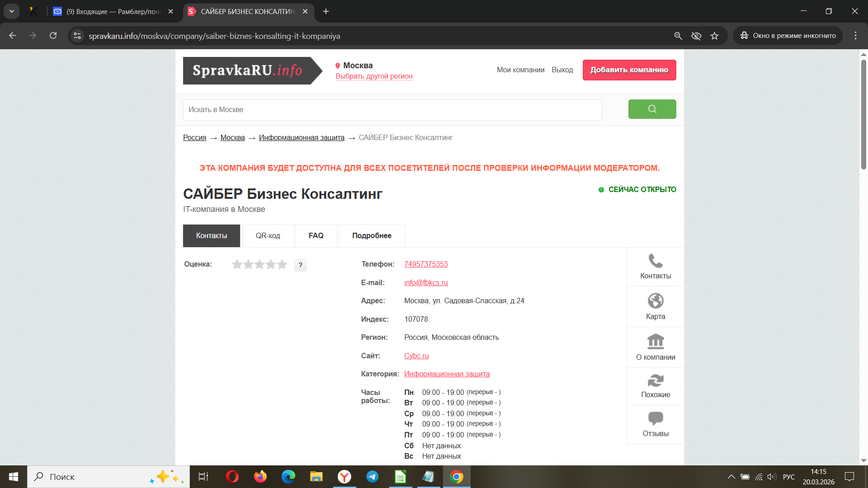The image size is (868, 488).
Task: Switch to the QR-код tab
Action: click(268, 235)
